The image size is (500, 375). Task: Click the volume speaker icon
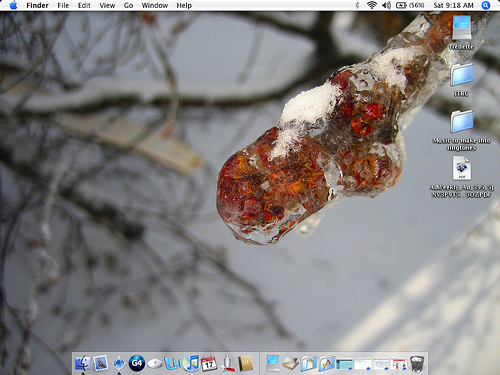[x=387, y=5]
